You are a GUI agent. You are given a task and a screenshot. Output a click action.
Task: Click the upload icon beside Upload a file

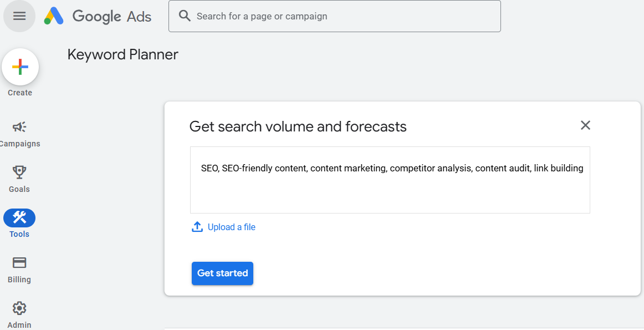point(197,227)
